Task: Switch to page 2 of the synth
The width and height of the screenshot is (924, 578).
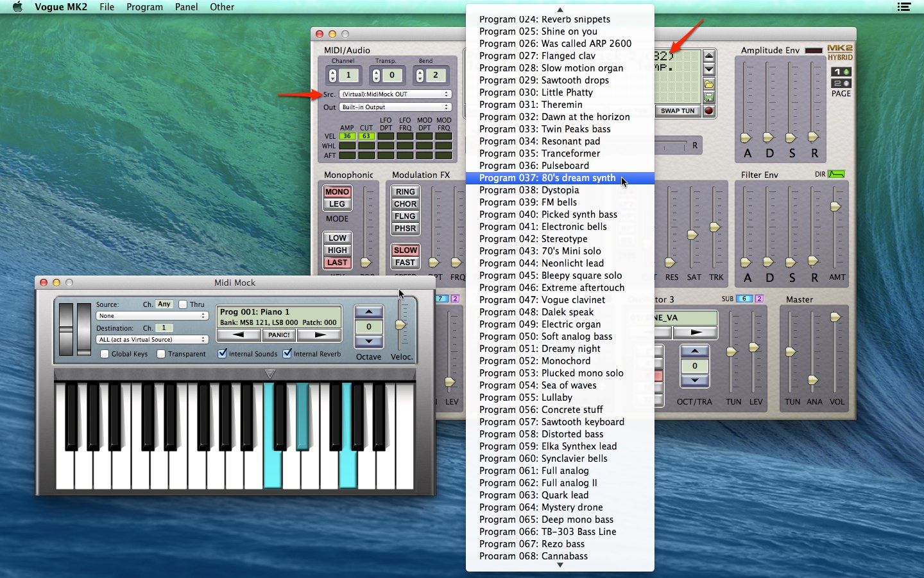Action: tap(841, 83)
